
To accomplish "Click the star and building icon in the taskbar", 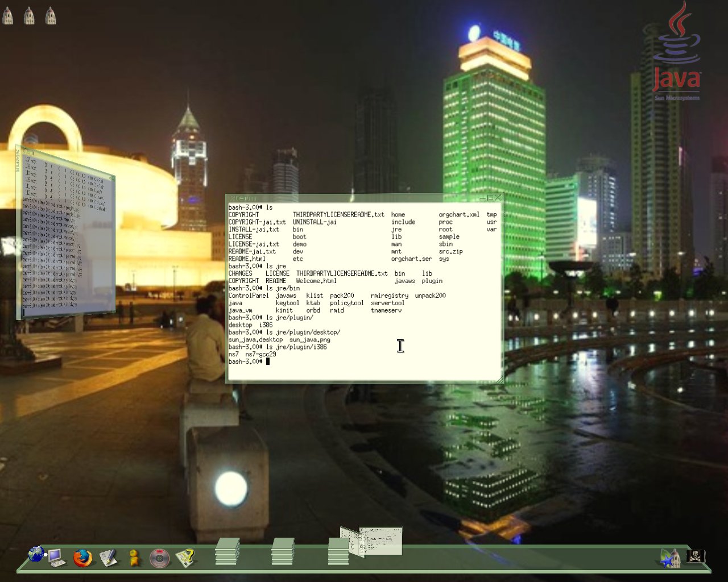I will [x=671, y=558].
